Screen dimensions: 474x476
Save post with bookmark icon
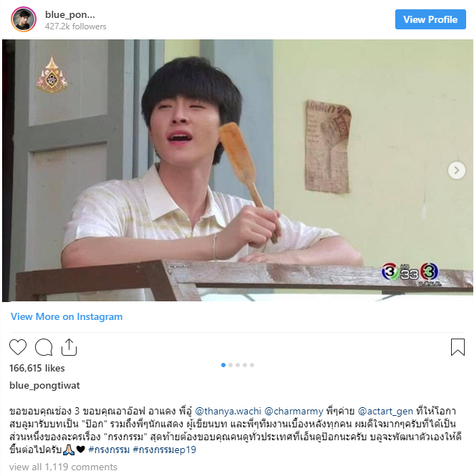458,347
